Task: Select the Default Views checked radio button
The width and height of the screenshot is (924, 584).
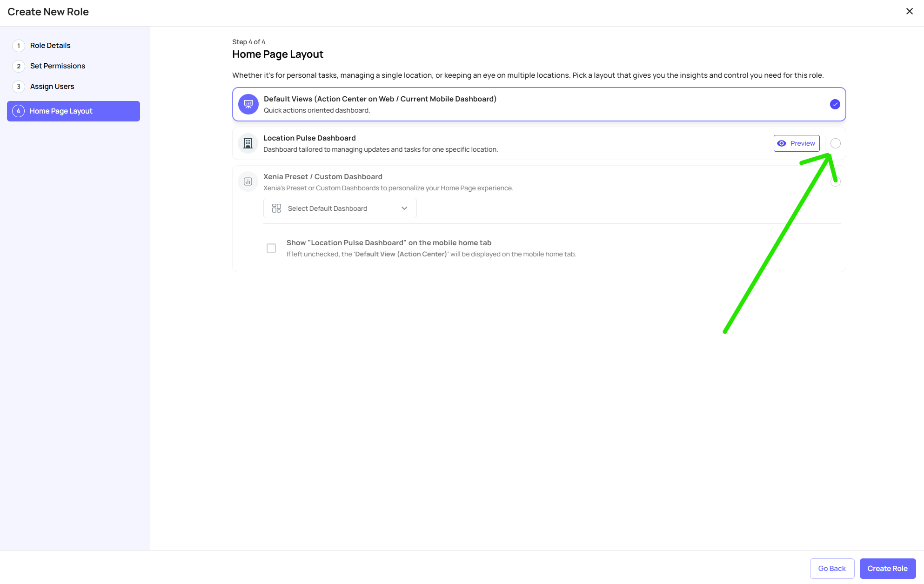Action: tap(835, 104)
